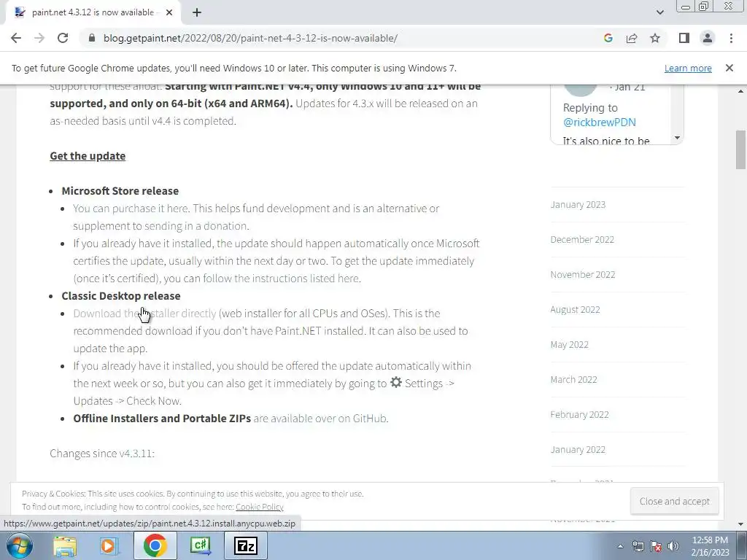Click page scrollbar down arrow
The width and height of the screenshot is (747, 560).
point(741,524)
